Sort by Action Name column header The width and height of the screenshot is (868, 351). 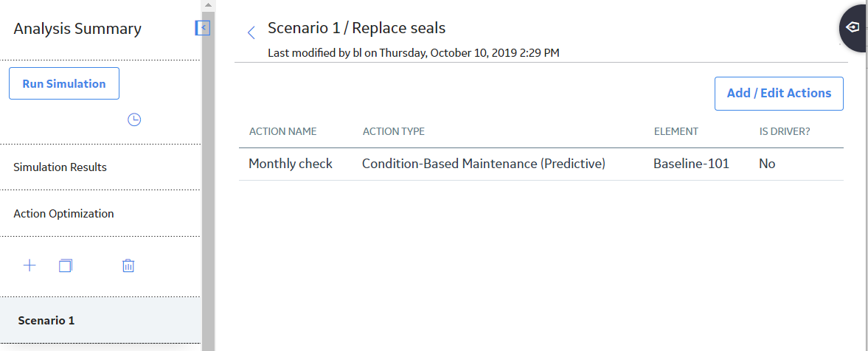[x=283, y=132]
